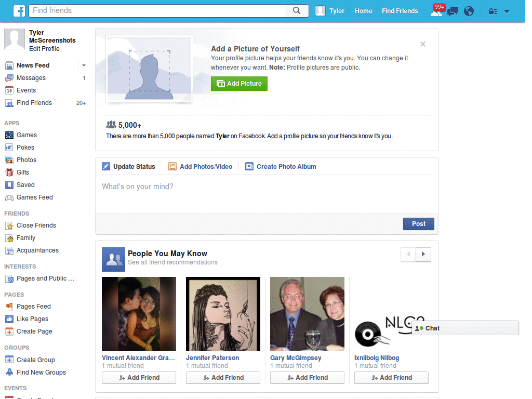
Task: Open Vincent Alexander Gra... name link
Action: (x=138, y=358)
